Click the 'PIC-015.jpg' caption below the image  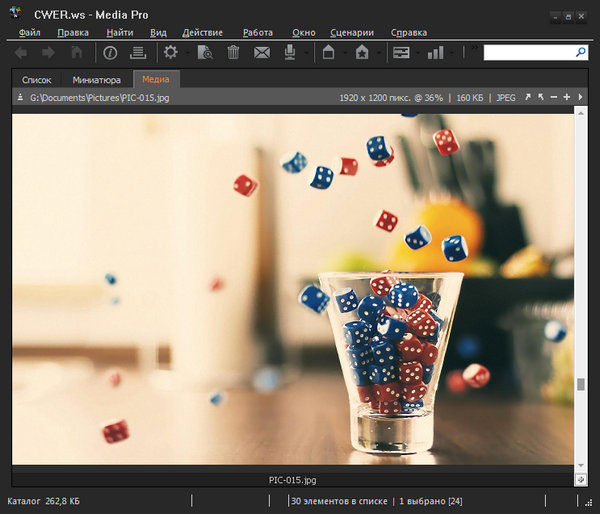(x=292, y=480)
